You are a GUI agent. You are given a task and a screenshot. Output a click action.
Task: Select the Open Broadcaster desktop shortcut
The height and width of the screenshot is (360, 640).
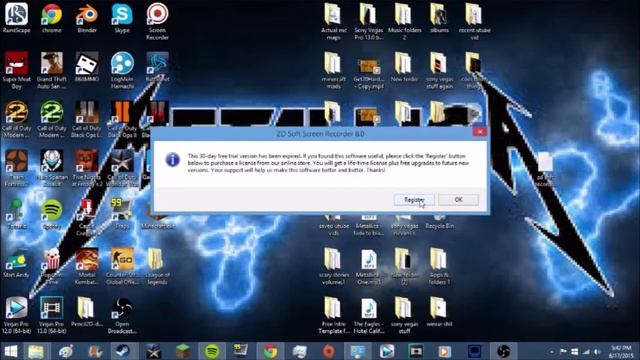pyautogui.click(x=122, y=315)
